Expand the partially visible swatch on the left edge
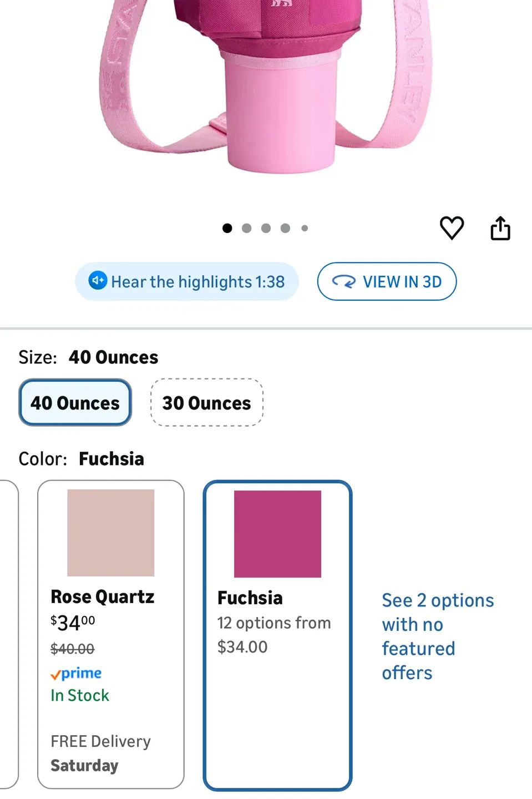This screenshot has height=799, width=532. (x=8, y=635)
